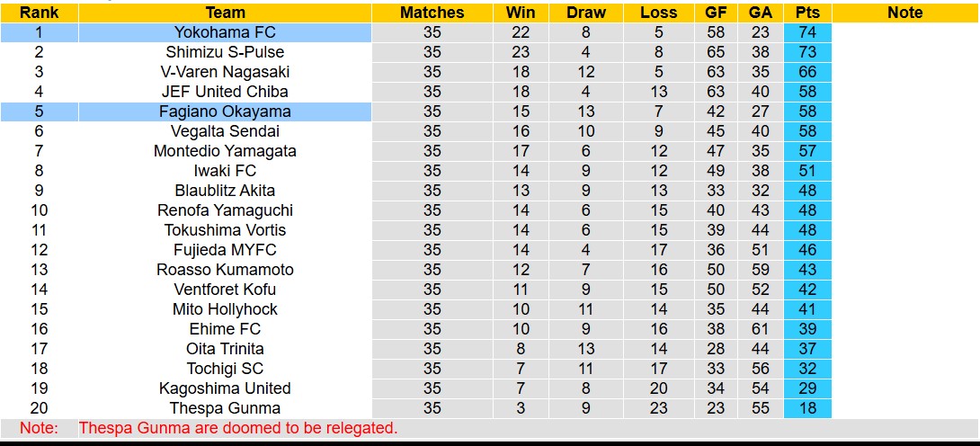
Task: Click the JEF United Chiba row name
Action: point(225,92)
